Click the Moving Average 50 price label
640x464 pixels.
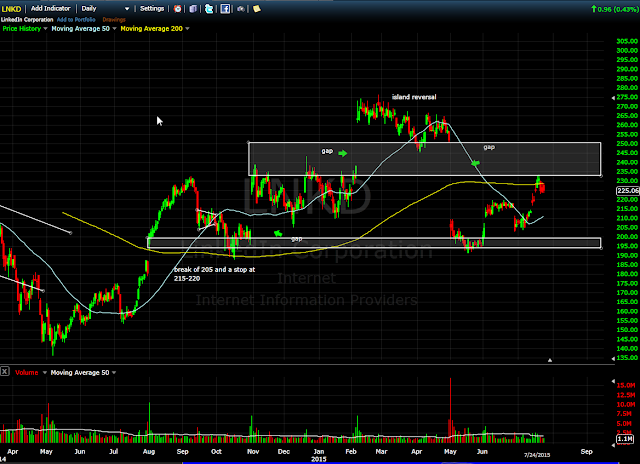[80, 29]
